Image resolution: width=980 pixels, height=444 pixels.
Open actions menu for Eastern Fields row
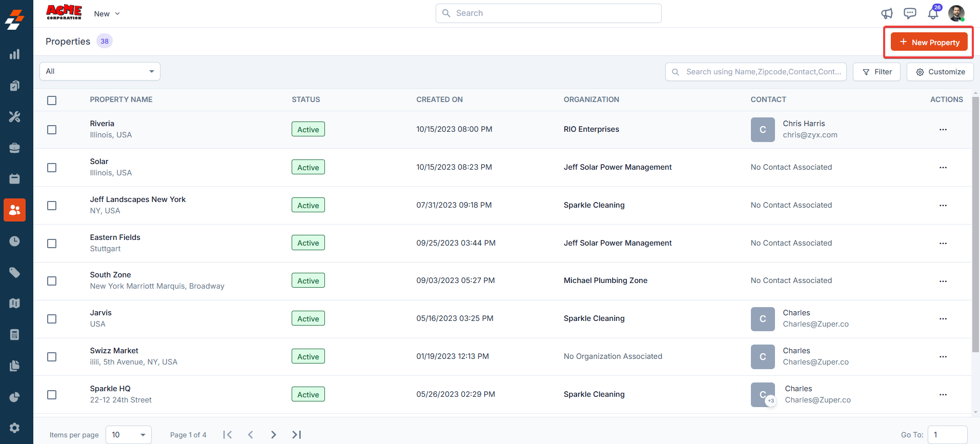click(943, 244)
